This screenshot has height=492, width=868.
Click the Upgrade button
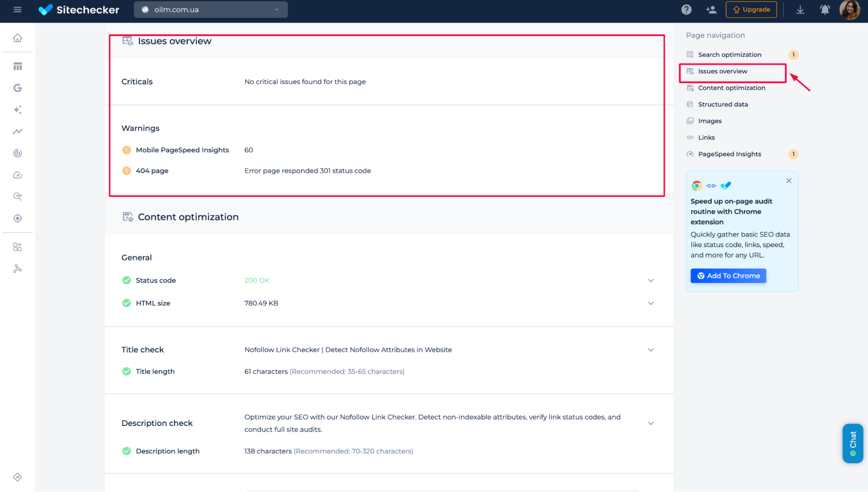point(751,9)
